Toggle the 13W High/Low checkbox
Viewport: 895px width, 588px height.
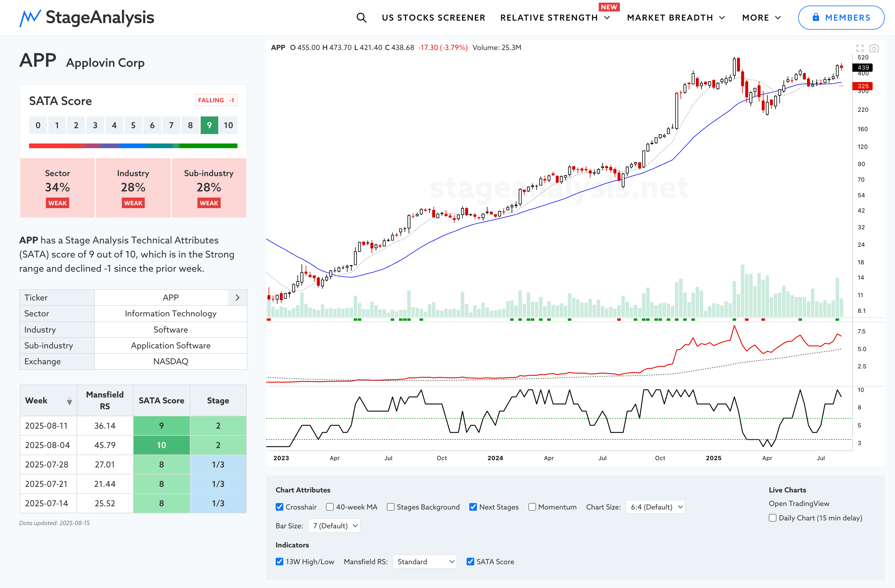click(280, 562)
